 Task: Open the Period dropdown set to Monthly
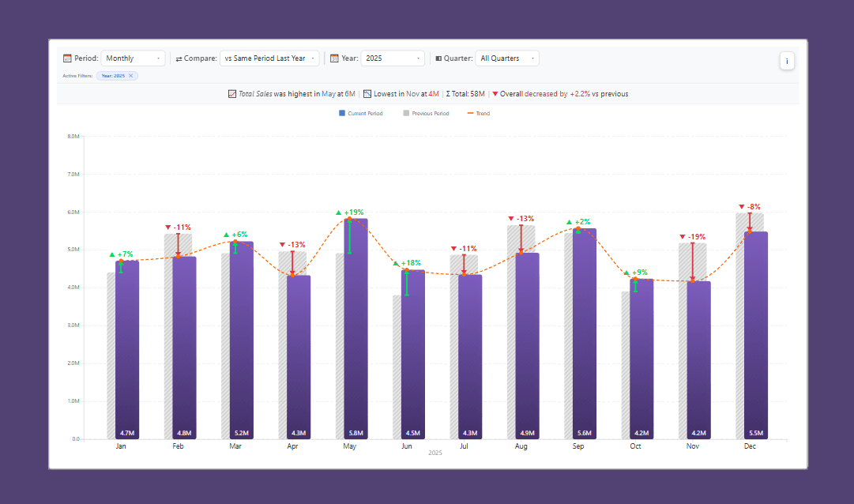[x=133, y=58]
